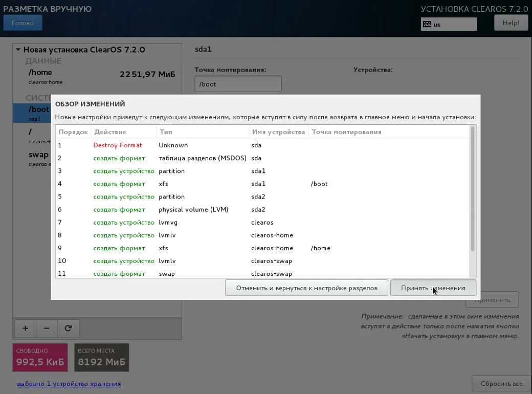Click the 2251,97 МиБ size value
This screenshot has height=394, width=532.
coord(147,74)
